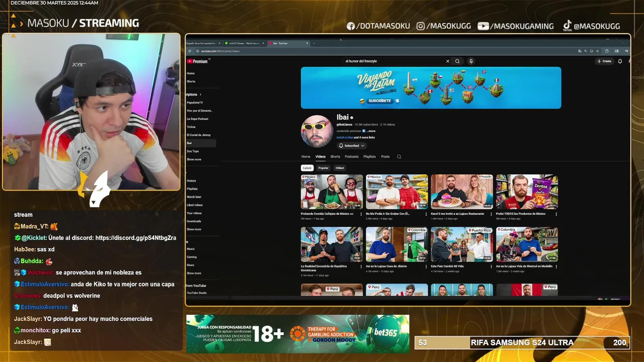
Task: Play 'Este País Cambió Mi Vida' Puerto Rico thumbnail
Action: tap(462, 244)
